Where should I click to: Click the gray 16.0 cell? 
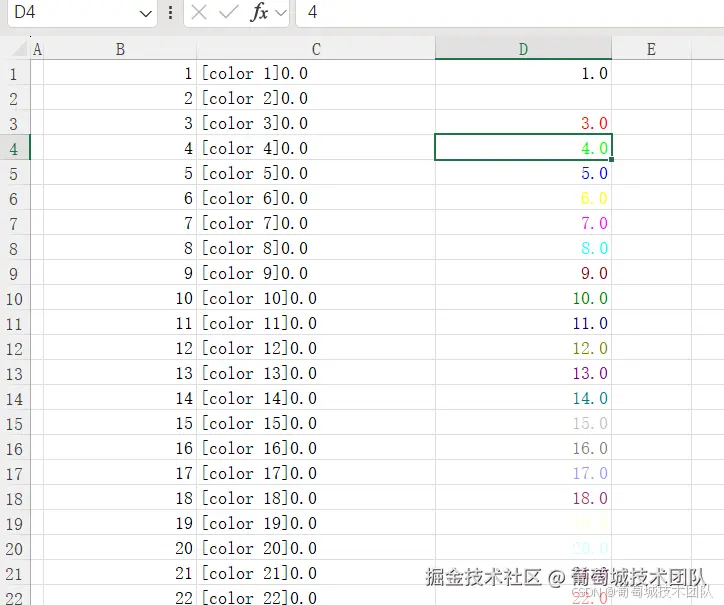pyautogui.click(x=524, y=448)
